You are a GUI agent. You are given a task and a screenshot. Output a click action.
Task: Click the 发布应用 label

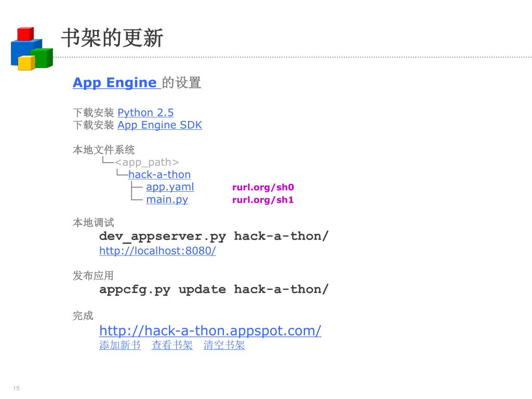(93, 275)
